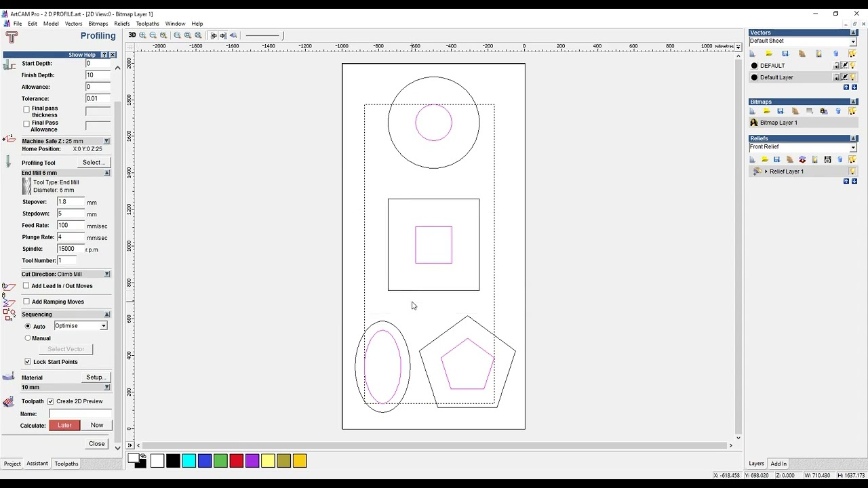Uncheck Create 2D Preview

(x=50, y=401)
